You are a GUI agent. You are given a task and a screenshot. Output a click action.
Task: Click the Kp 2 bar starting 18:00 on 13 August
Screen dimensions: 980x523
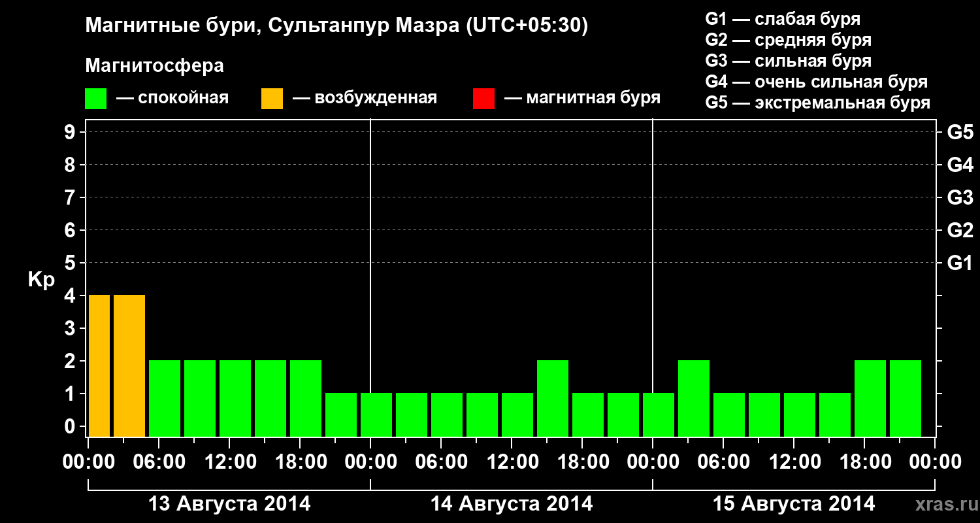pos(306,398)
